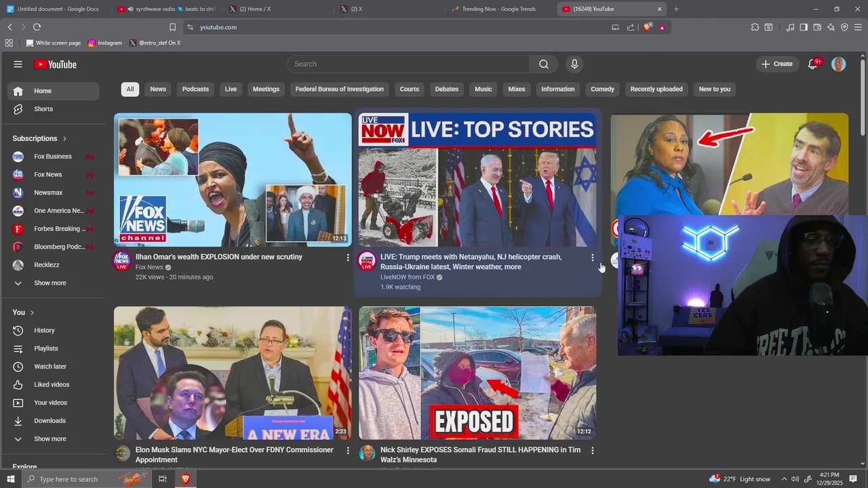Open Elon Musk Slams NYC Mayor-Elect title

tap(235, 455)
